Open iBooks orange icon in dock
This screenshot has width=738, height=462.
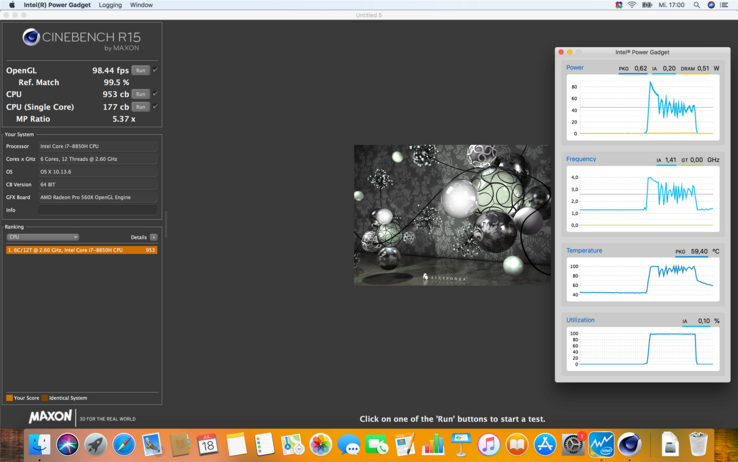point(517,445)
